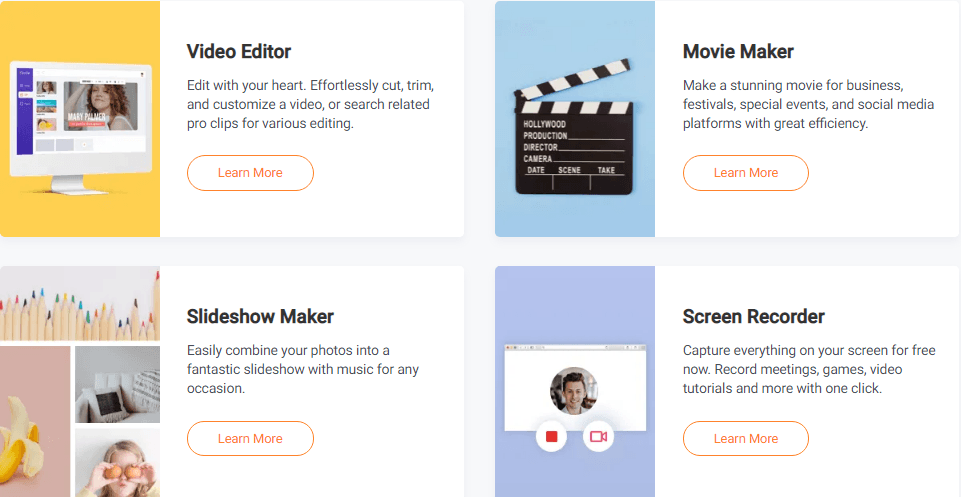This screenshot has height=497, width=961.
Task: Click the 'Make a stunning movie' description
Action: 808,104
